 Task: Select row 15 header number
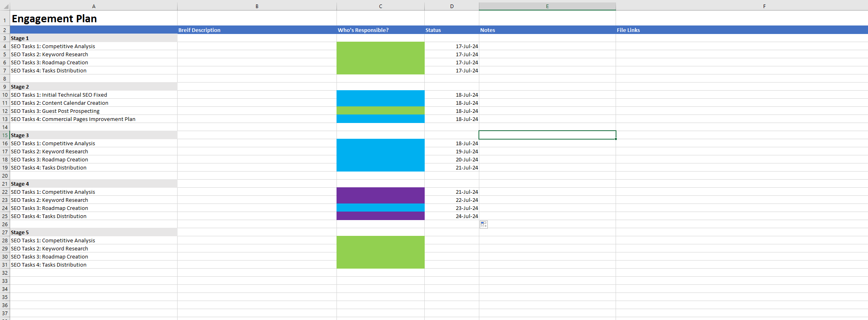(x=5, y=135)
